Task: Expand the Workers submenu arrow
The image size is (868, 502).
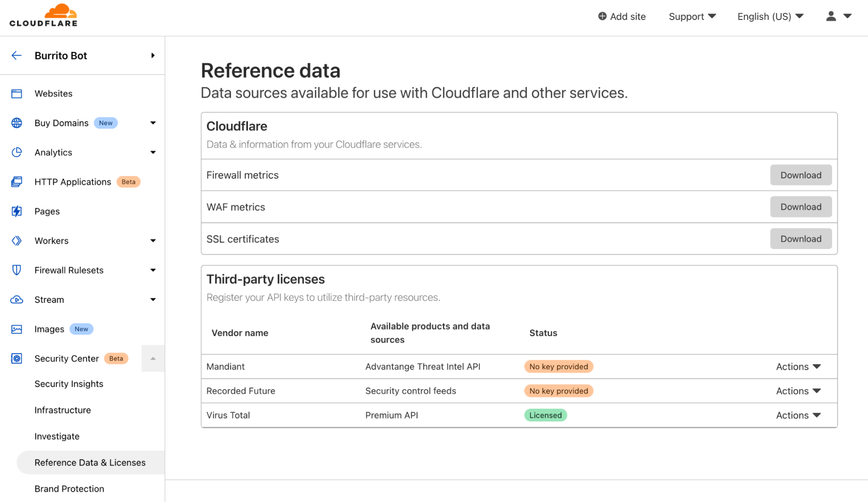Action: pyautogui.click(x=153, y=241)
